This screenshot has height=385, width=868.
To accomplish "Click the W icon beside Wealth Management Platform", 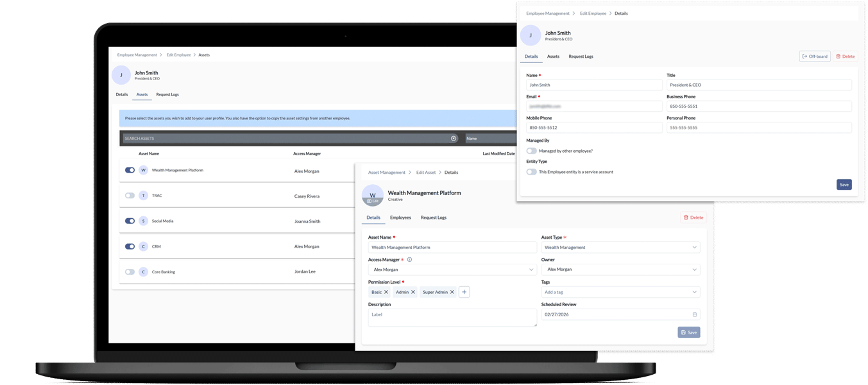I will 142,170.
